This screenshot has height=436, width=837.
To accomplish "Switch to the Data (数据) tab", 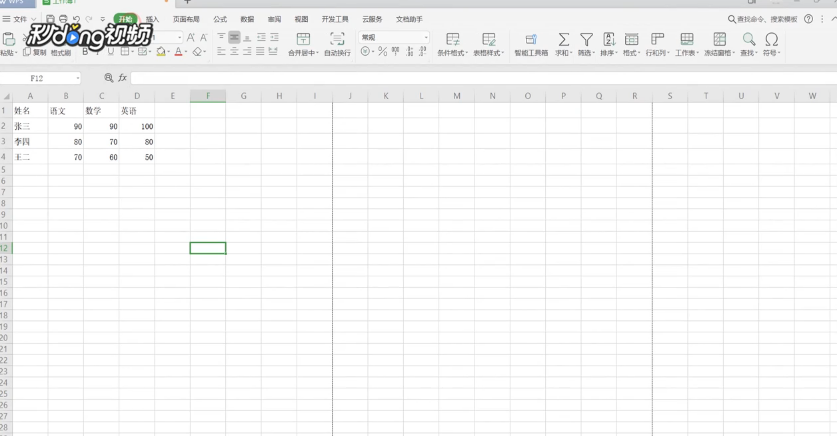I will pos(247,19).
